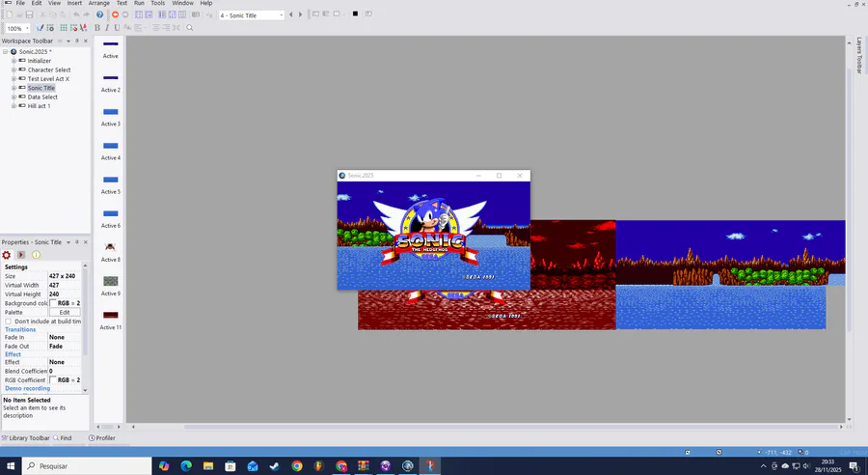This screenshot has height=475, width=868.
Task: Expand the Character Select frame node
Action: click(14, 70)
